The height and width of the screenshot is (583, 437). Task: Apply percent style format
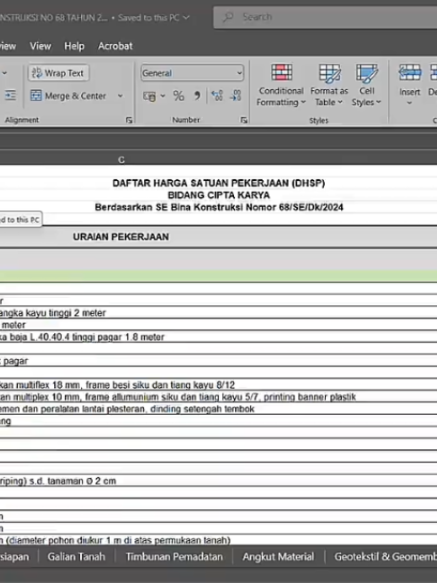point(179,96)
